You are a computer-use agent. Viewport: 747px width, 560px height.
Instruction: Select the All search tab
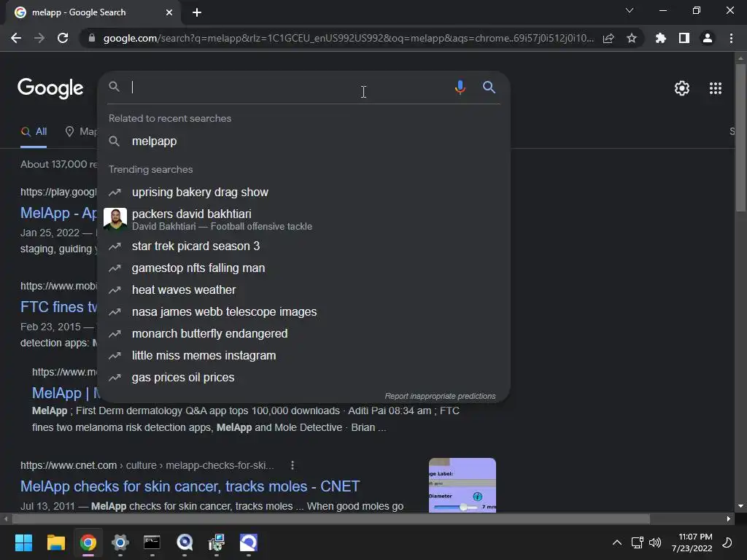point(34,132)
